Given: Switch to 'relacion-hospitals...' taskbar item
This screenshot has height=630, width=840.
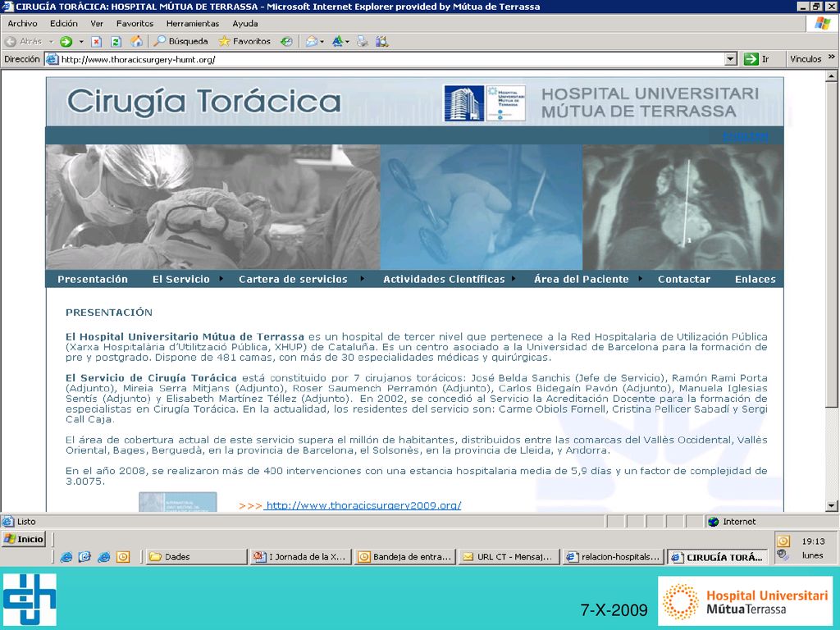Looking at the screenshot, I should pos(613,557).
